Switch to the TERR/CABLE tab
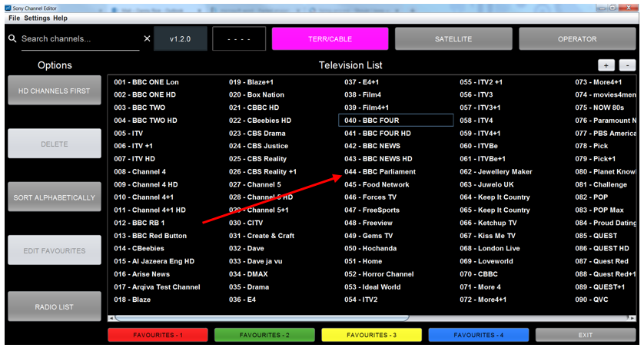Screen dimensions: 644x351 click(x=330, y=39)
